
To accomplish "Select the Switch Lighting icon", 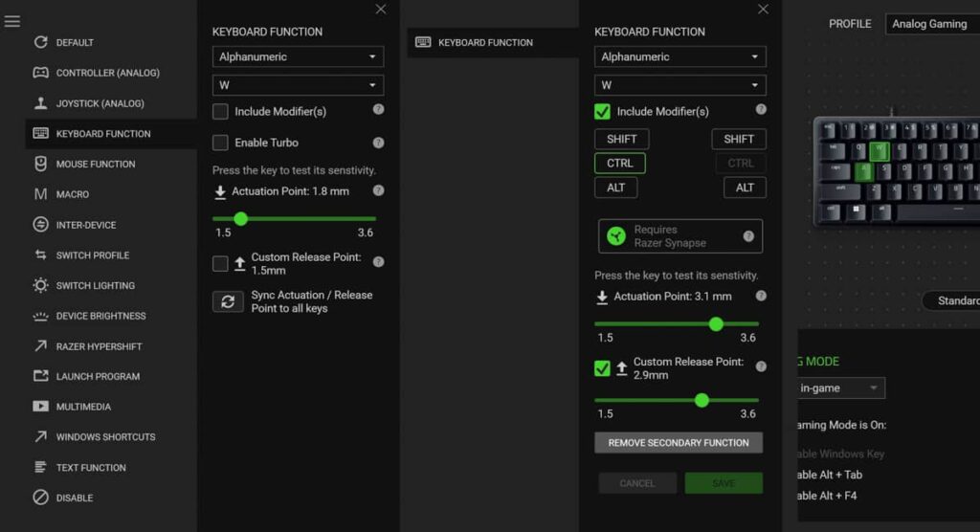I will (x=40, y=285).
